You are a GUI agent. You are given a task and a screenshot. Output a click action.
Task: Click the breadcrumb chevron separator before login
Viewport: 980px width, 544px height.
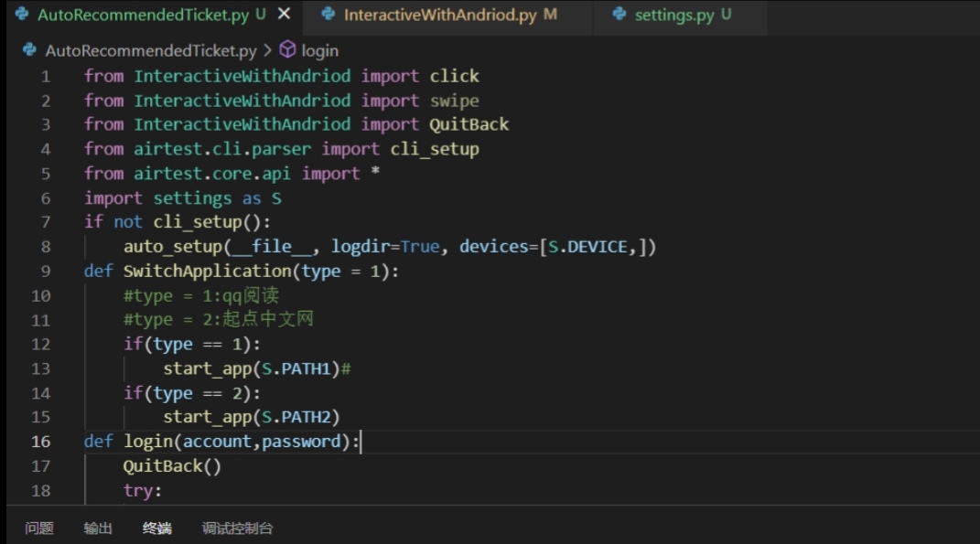click(267, 51)
